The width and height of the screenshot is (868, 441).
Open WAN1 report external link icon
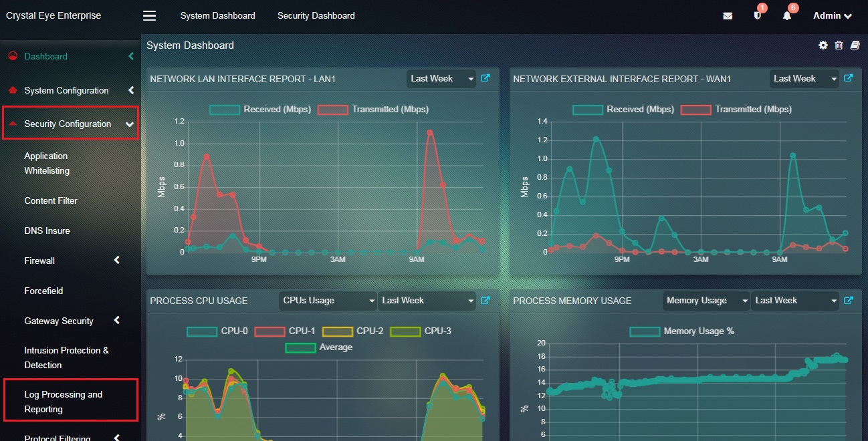[848, 78]
